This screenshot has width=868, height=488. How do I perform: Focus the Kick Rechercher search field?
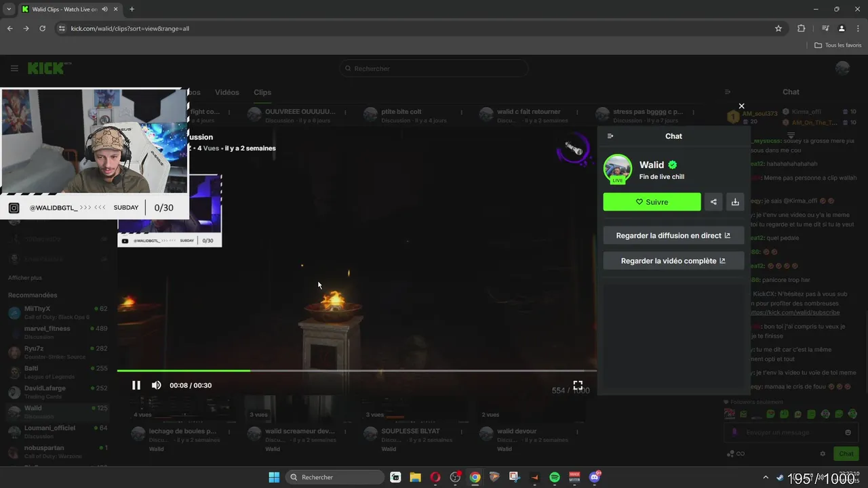434,68
